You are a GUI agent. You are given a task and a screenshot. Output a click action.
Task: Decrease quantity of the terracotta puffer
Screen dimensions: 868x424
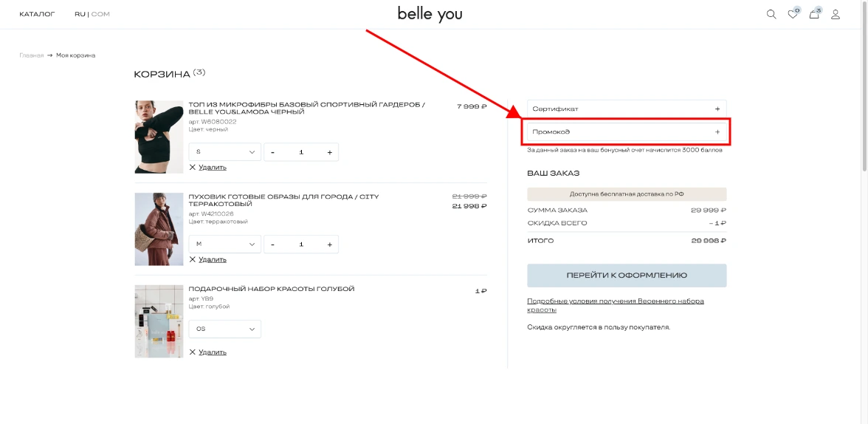(x=273, y=245)
